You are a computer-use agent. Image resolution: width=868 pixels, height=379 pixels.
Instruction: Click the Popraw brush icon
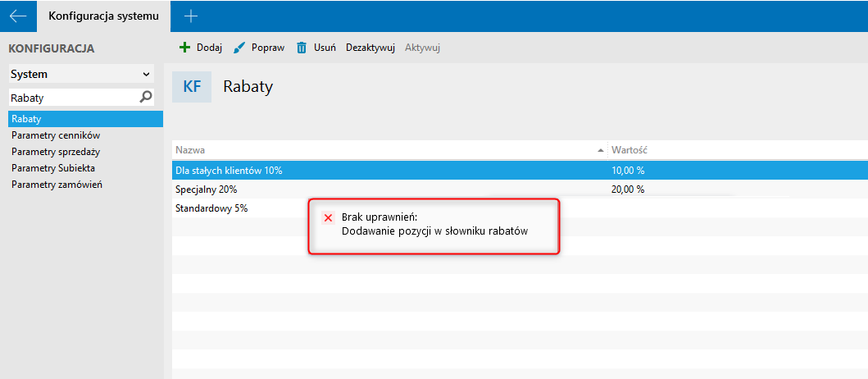[x=239, y=48]
